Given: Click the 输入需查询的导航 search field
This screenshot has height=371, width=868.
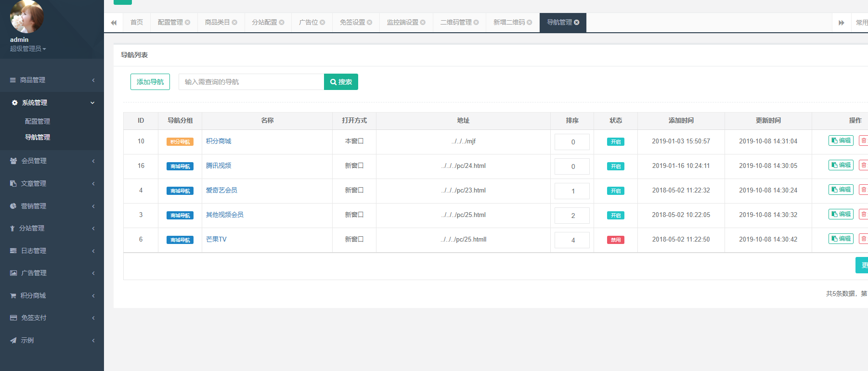Looking at the screenshot, I should click(x=251, y=82).
